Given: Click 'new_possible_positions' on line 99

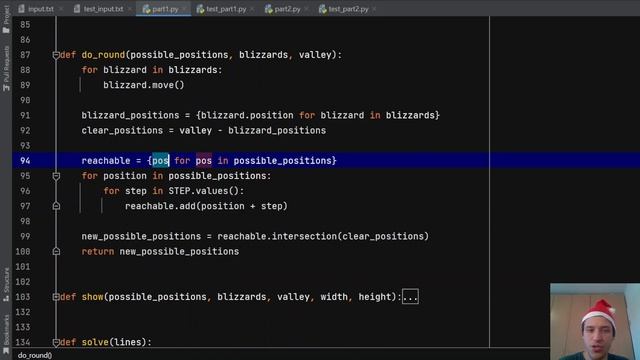Looking at the screenshot, I should pyautogui.click(x=141, y=236).
